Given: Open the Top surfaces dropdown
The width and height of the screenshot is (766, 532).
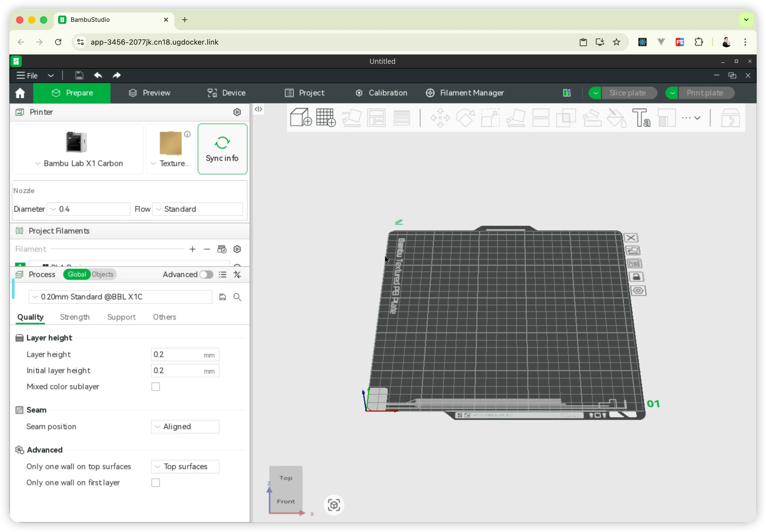Looking at the screenshot, I should (185, 466).
